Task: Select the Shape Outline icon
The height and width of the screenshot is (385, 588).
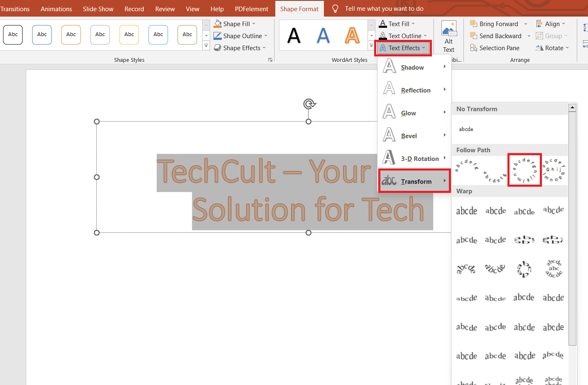Action: point(218,36)
